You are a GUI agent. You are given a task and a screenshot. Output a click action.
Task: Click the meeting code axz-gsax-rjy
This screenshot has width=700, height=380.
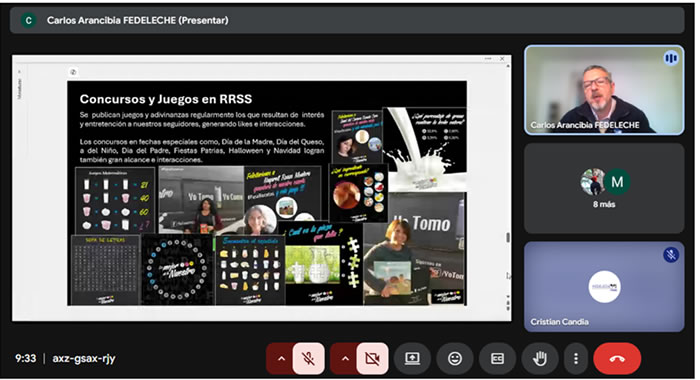coord(84,358)
